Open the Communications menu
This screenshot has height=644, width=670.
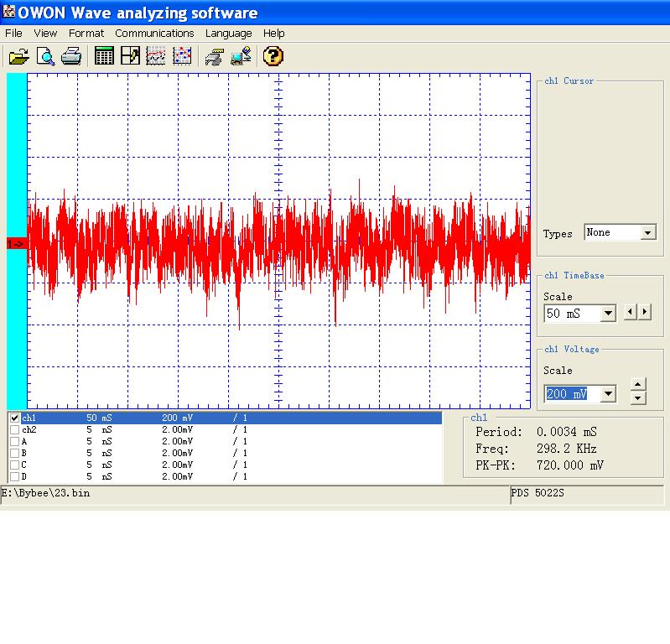(154, 34)
